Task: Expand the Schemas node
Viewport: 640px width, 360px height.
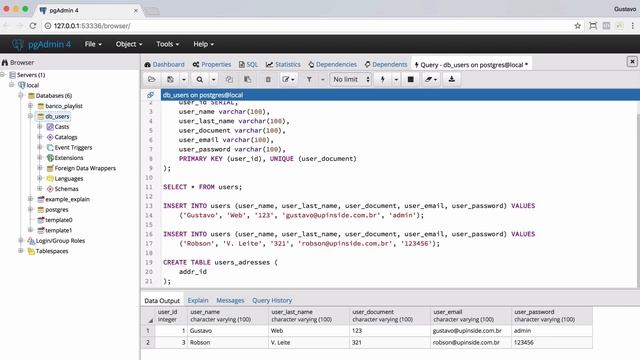Action: coord(40,189)
